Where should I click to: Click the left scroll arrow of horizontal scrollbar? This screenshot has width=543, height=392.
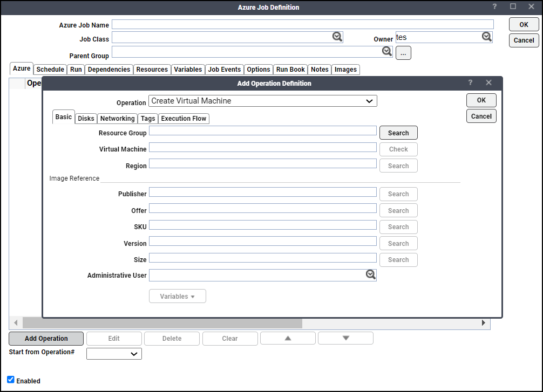click(16, 323)
